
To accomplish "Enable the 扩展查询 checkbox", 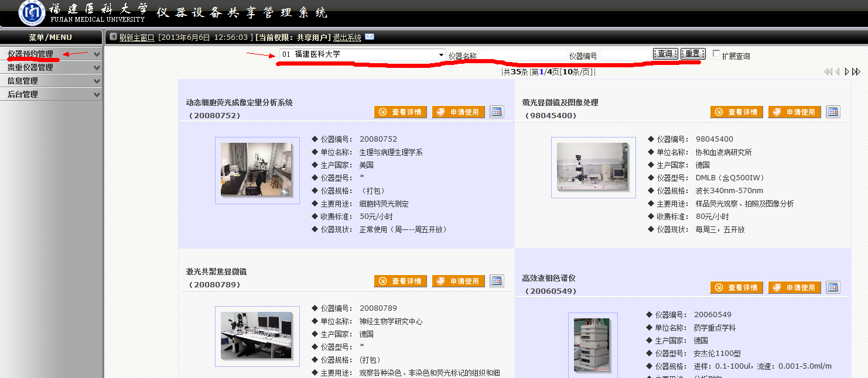I will 716,54.
